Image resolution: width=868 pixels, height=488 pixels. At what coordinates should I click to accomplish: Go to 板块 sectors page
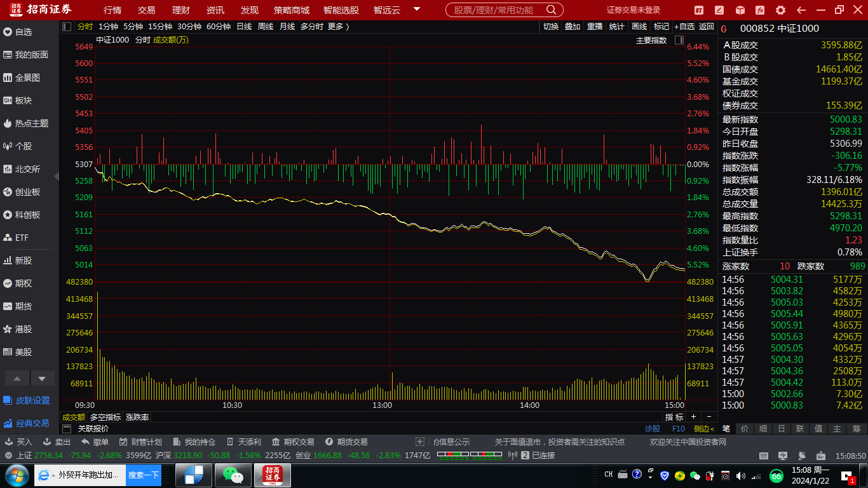18,100
